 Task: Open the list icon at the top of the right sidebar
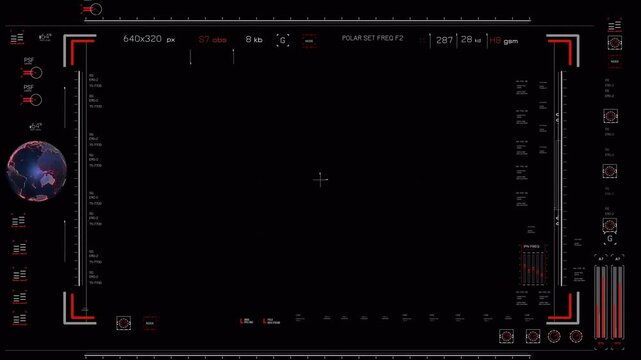(614, 26)
